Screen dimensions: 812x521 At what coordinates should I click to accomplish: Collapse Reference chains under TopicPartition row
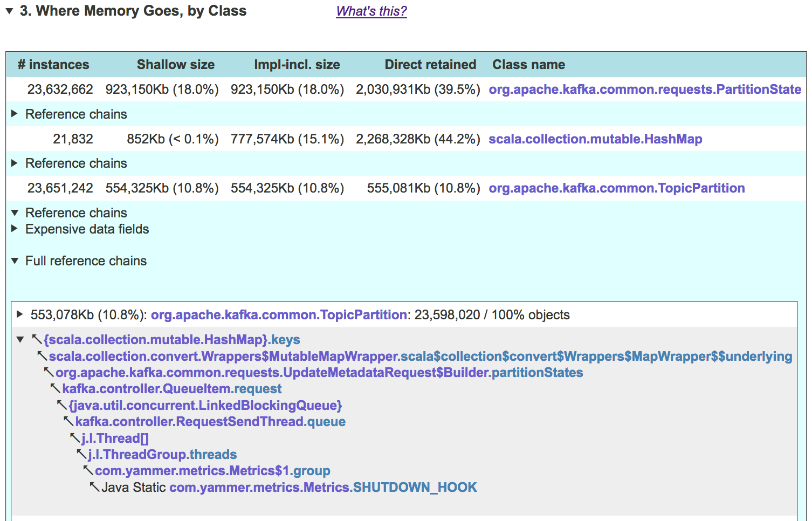click(x=15, y=212)
